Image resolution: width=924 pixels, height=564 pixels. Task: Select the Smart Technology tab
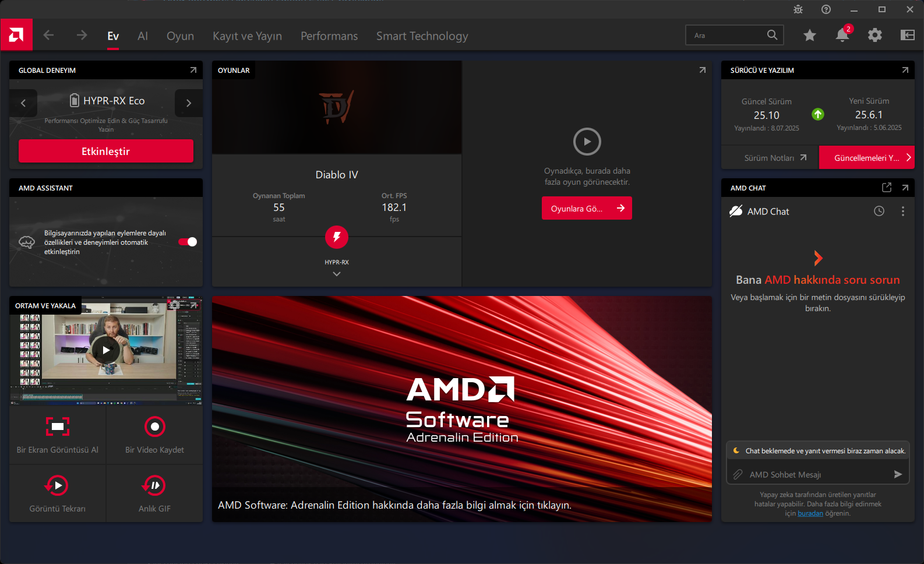pos(422,36)
